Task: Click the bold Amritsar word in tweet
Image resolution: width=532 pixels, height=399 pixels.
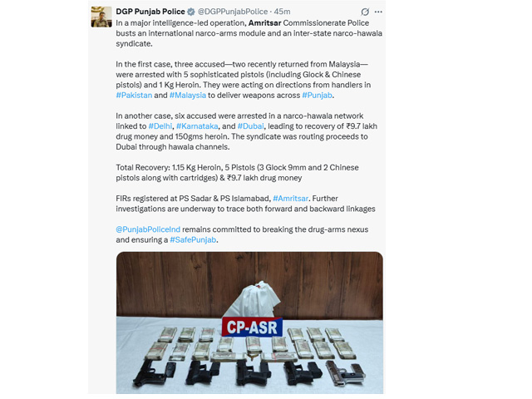Action: [264, 23]
